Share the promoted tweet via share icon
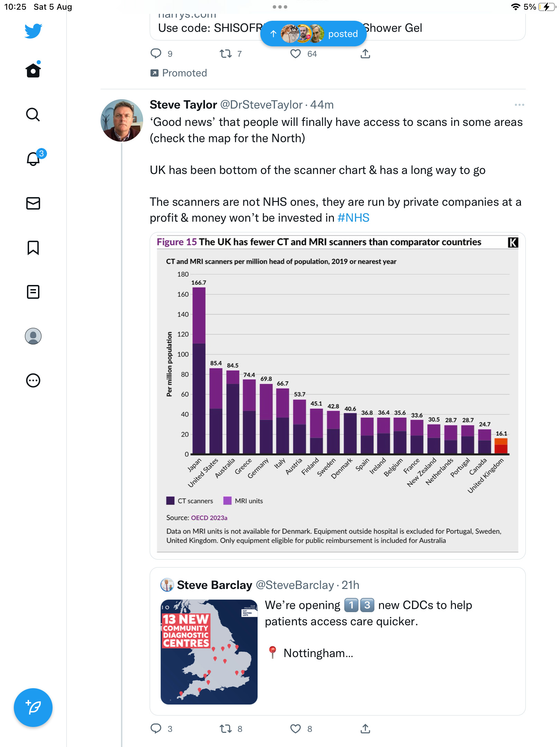Screen dimensions: 560x747 365,54
